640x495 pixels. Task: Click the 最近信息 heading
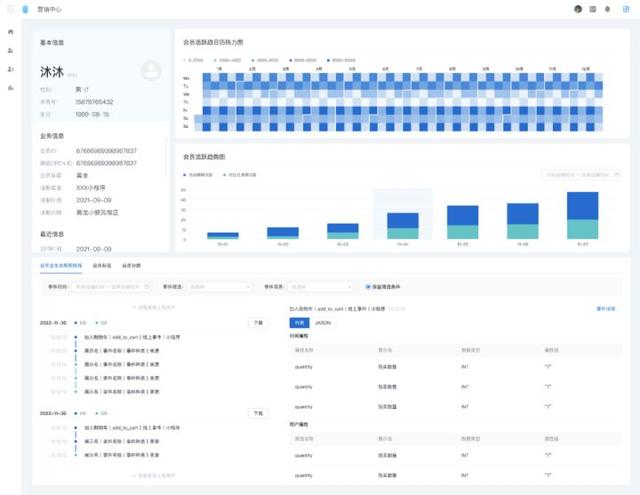52,234
